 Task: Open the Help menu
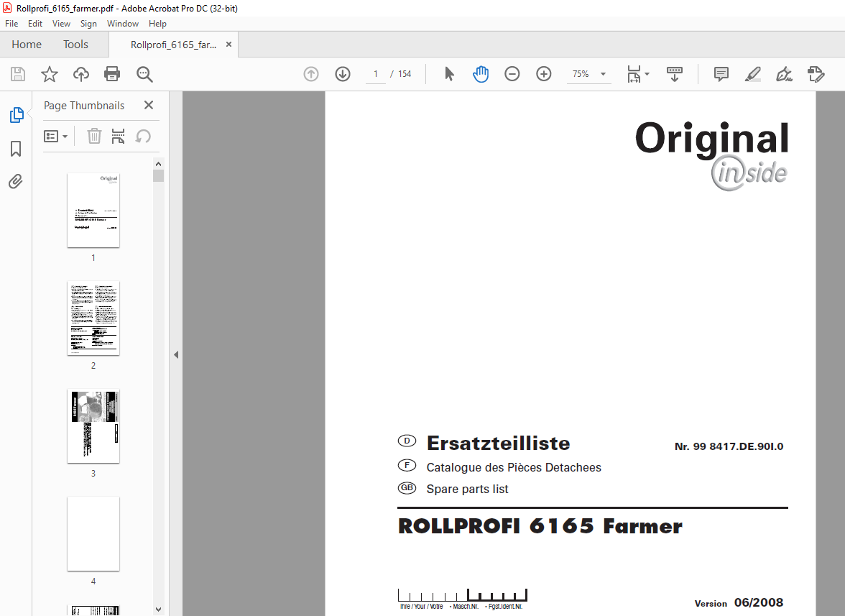point(157,24)
